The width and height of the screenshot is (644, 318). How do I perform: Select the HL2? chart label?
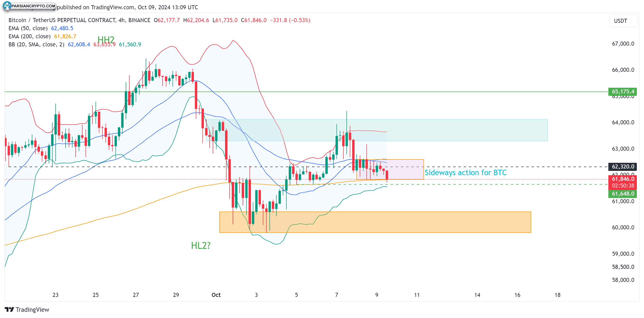coord(201,246)
